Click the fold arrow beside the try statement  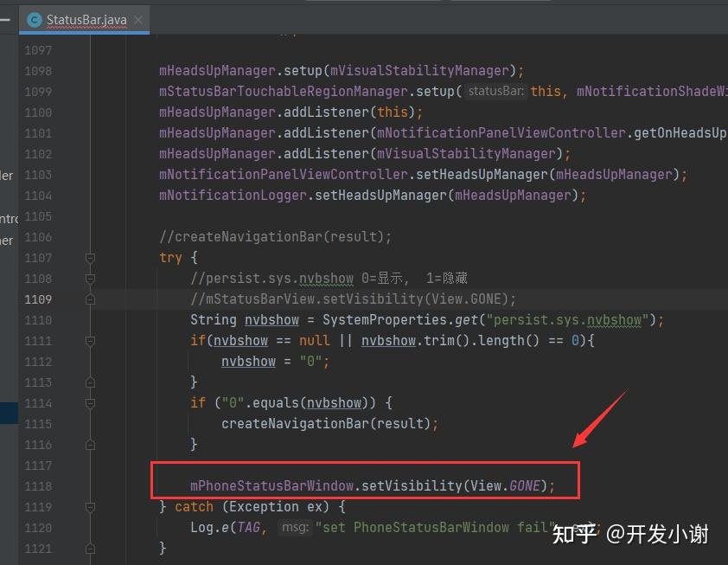[x=90, y=257]
